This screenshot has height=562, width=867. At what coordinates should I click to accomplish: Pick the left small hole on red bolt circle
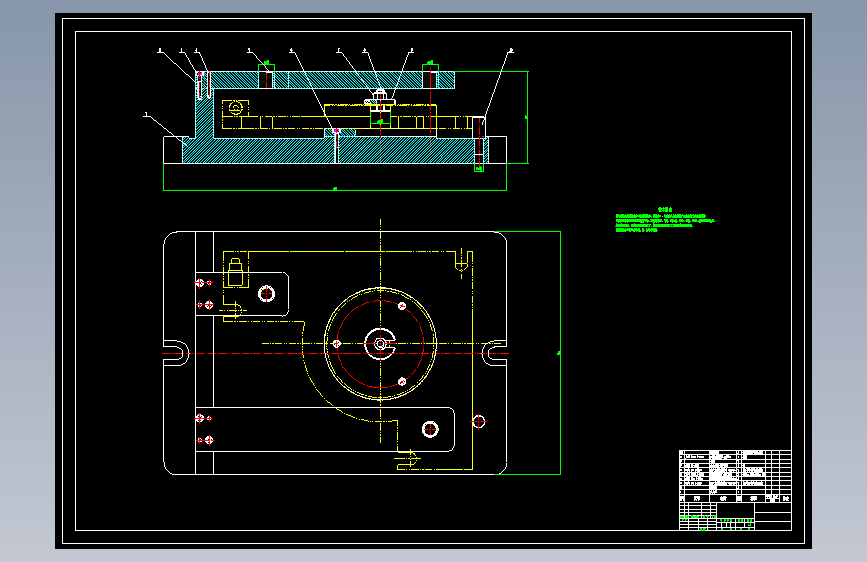point(337,344)
